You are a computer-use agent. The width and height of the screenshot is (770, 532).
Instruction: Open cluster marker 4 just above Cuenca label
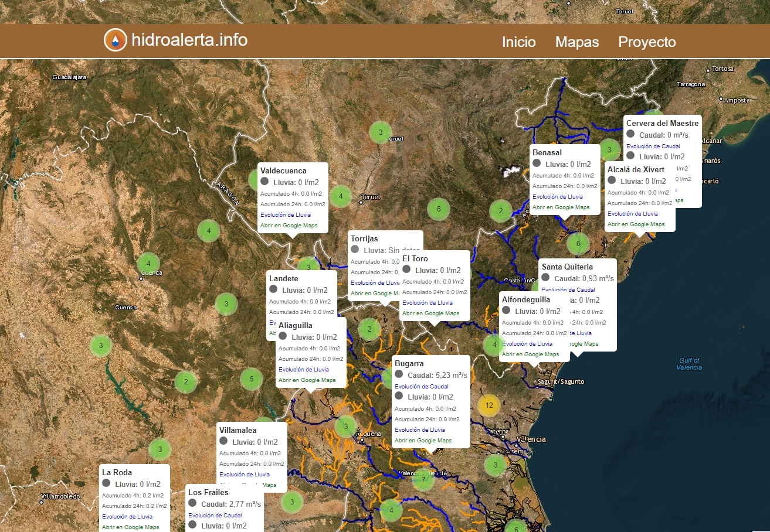[149, 263]
